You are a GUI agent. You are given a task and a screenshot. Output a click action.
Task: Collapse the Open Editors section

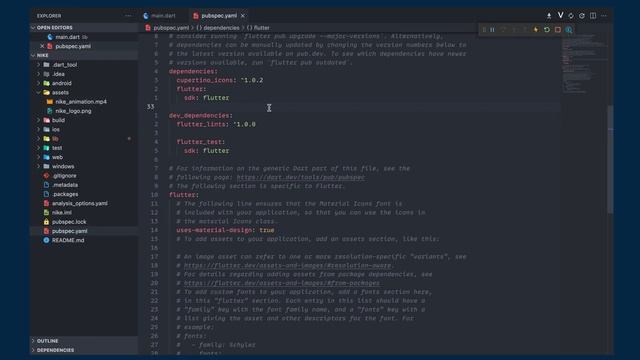coord(55,27)
